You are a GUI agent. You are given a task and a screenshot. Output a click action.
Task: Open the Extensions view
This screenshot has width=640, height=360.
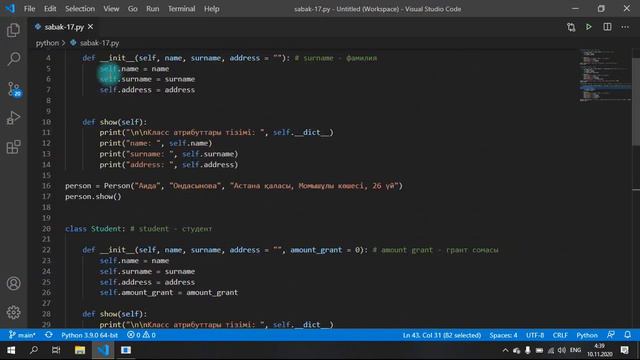tap(13, 147)
